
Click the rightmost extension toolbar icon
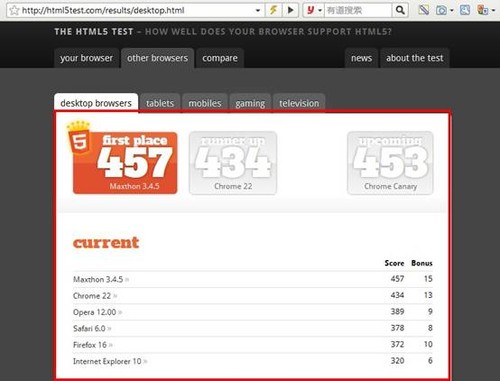click(482, 10)
